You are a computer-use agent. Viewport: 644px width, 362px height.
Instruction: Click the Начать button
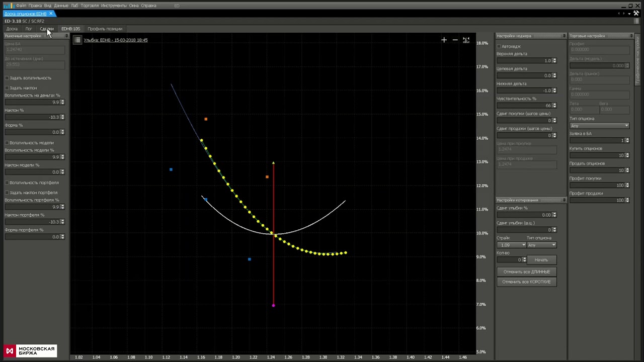541,260
